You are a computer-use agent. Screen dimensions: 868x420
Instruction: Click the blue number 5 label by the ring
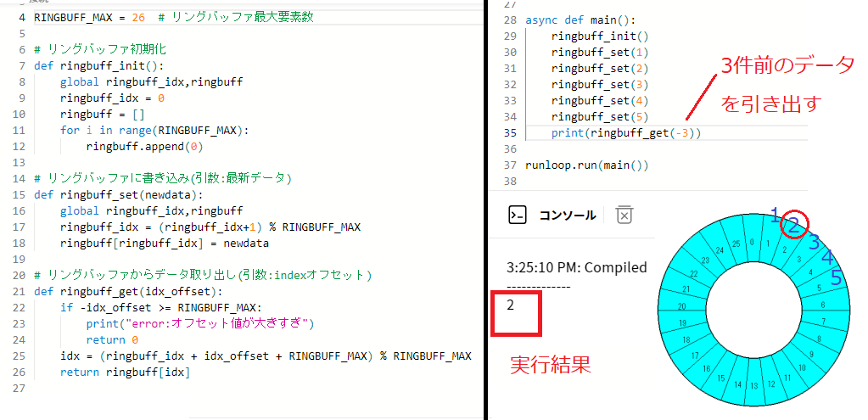(836, 278)
